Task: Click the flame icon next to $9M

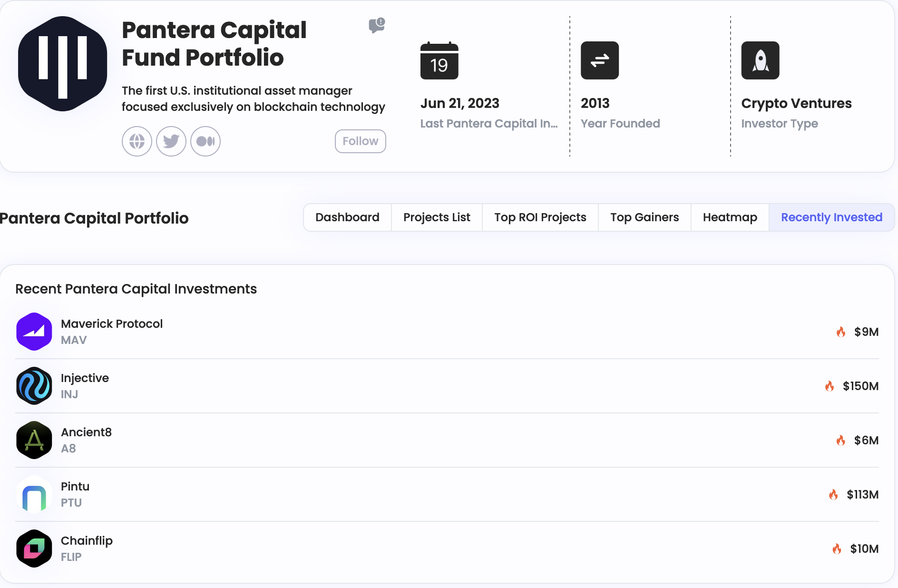Action: pos(841,332)
